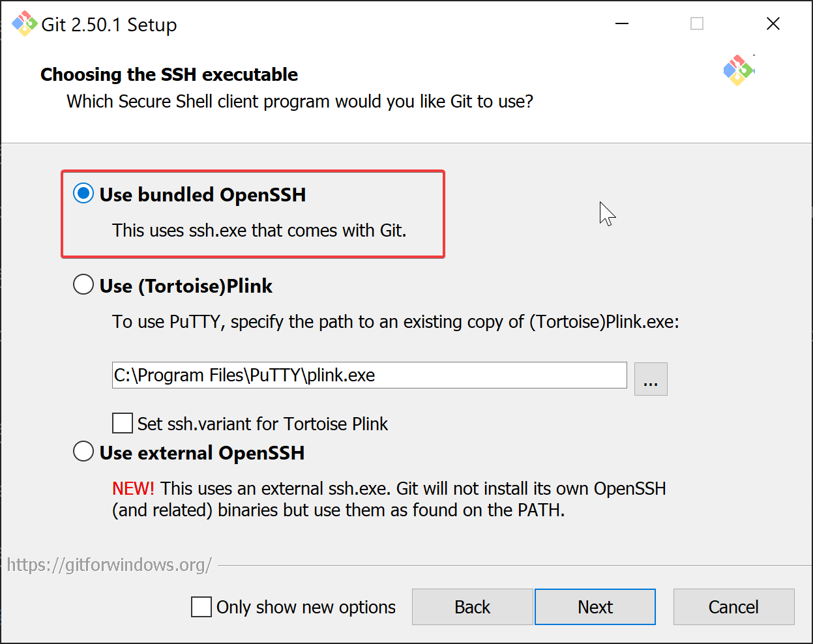813x644 pixels.
Task: Click the Git logo in the title bar
Action: click(x=25, y=24)
